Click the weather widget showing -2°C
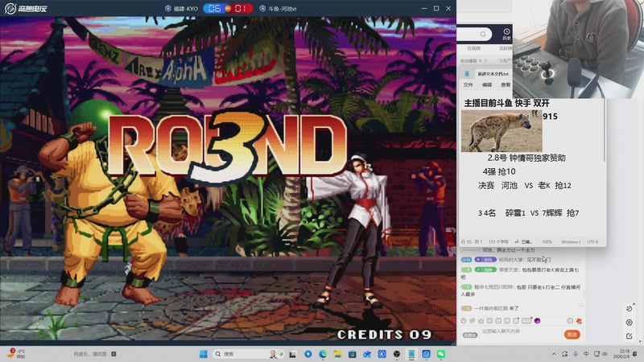Viewport: 644px width, 362px height. [x=16, y=354]
